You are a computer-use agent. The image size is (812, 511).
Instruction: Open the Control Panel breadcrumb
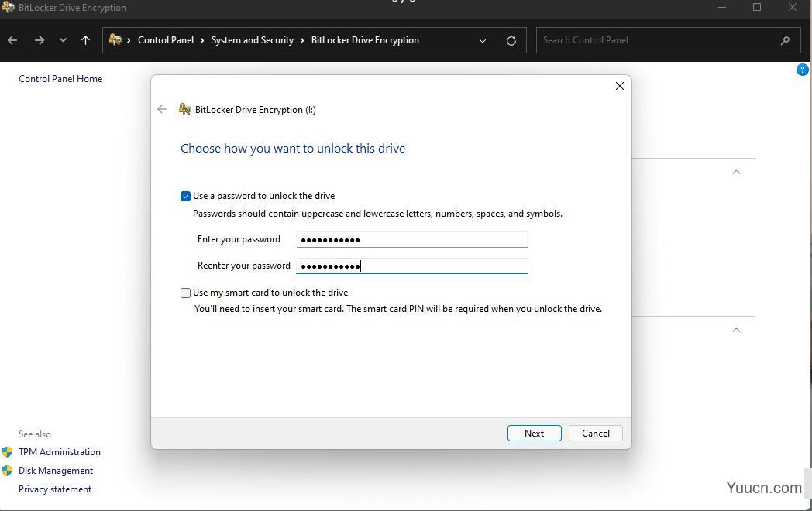[x=166, y=40]
